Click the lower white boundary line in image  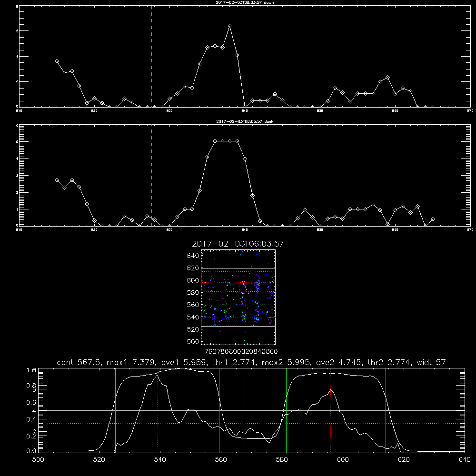(238, 327)
